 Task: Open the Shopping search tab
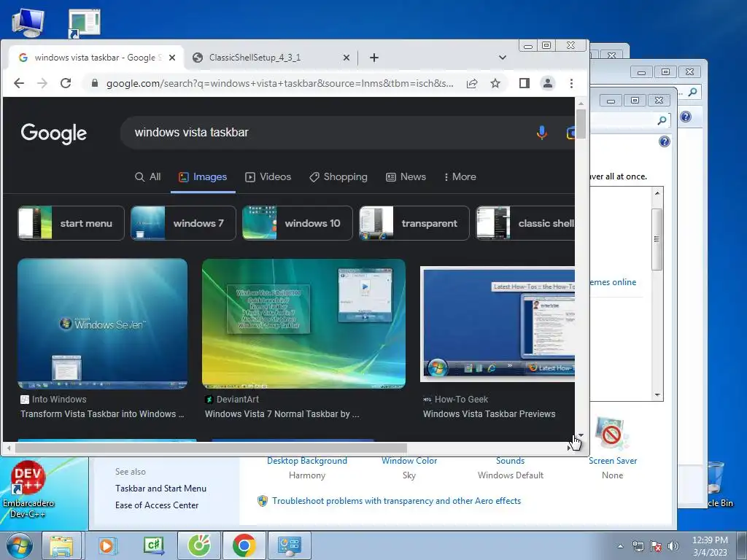coord(338,176)
